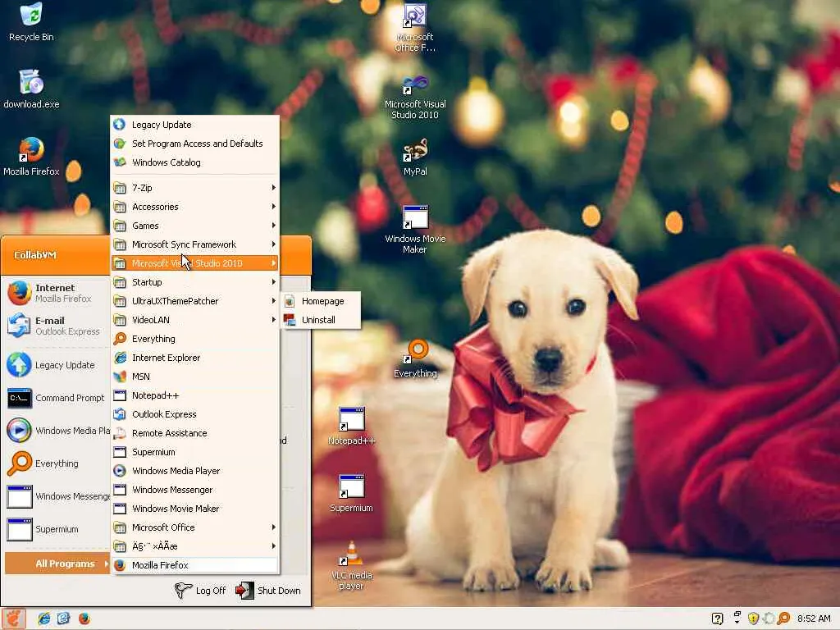Screen dimensions: 840x630
Task: Expand the garbled-name program folder
Action: pyautogui.click(x=195, y=546)
